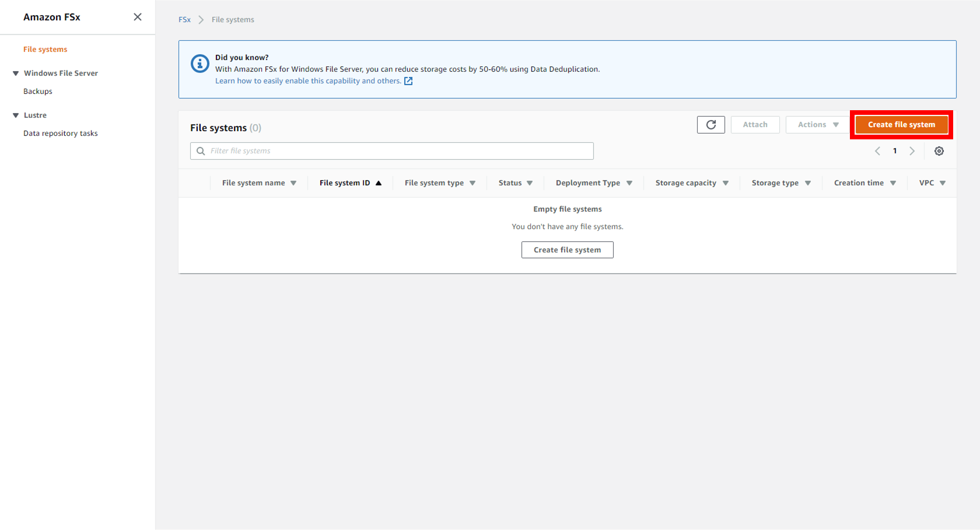Go to previous page of file systems

pyautogui.click(x=877, y=151)
